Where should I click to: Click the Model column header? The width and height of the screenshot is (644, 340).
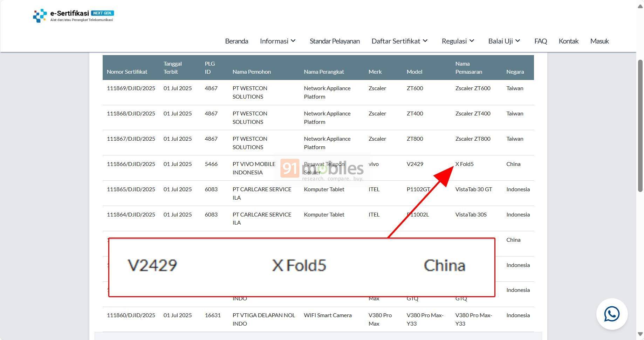[x=415, y=72]
